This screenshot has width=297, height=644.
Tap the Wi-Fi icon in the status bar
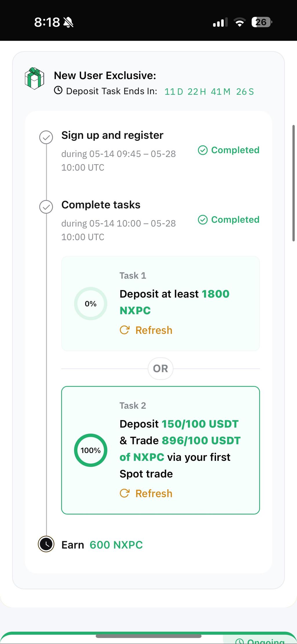(x=240, y=22)
